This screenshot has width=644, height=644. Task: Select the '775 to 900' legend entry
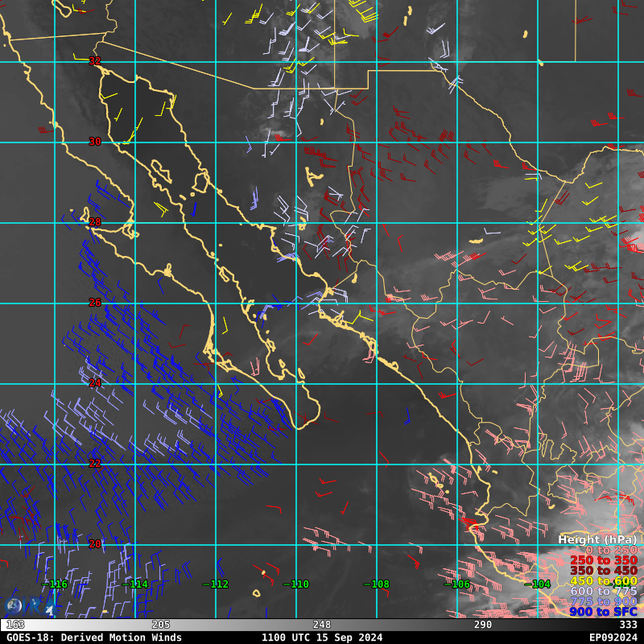[604, 601]
